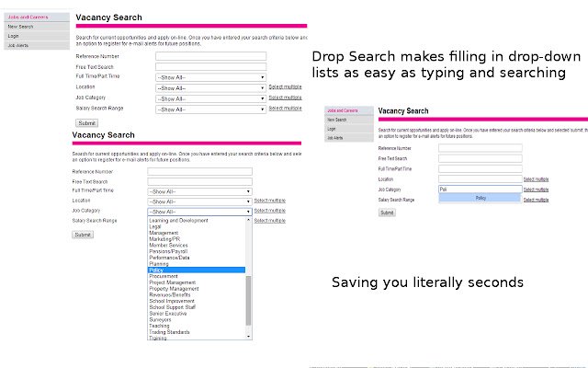Choose the 'Policy' suggestion under the Poli field
Screen dimensions: 588x368
(480, 198)
